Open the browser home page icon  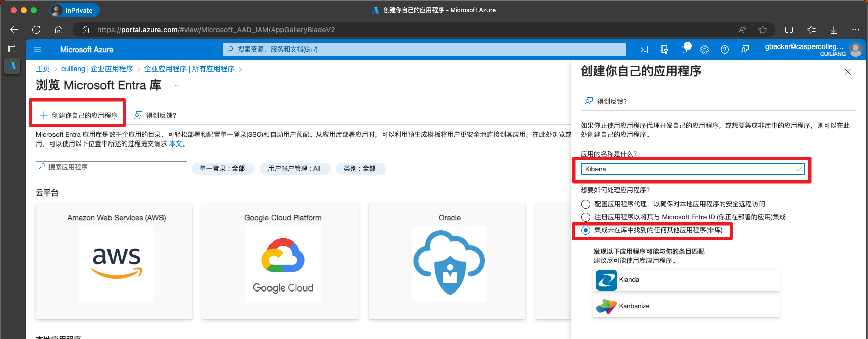pos(59,30)
